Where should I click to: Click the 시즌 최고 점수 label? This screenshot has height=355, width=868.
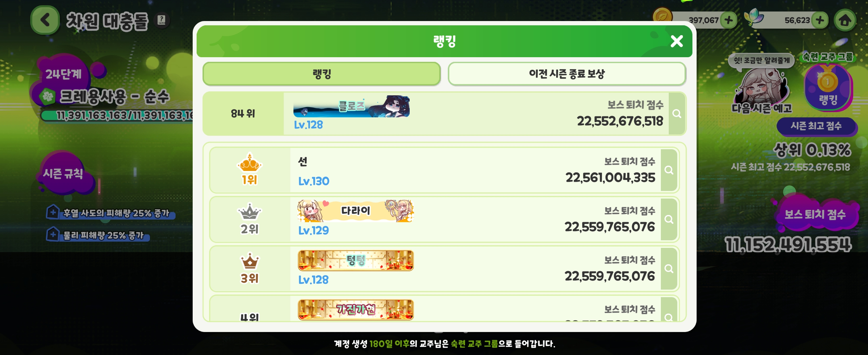(x=816, y=126)
